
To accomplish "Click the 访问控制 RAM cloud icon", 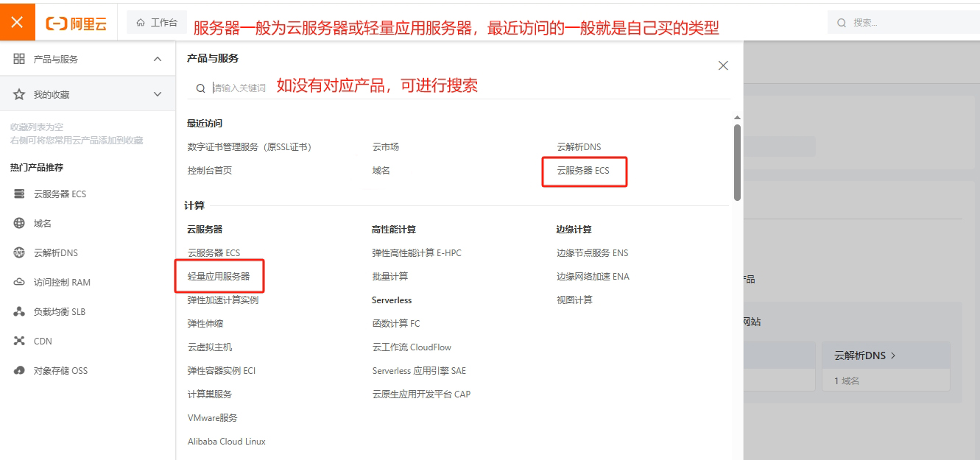I will (19, 283).
